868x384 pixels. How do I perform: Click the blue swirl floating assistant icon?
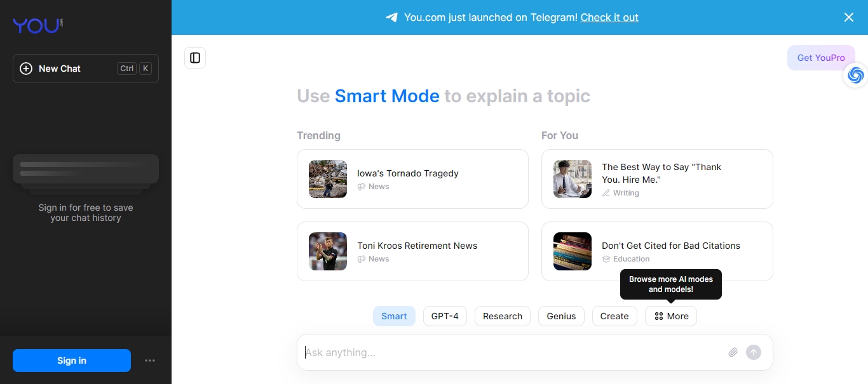click(855, 76)
